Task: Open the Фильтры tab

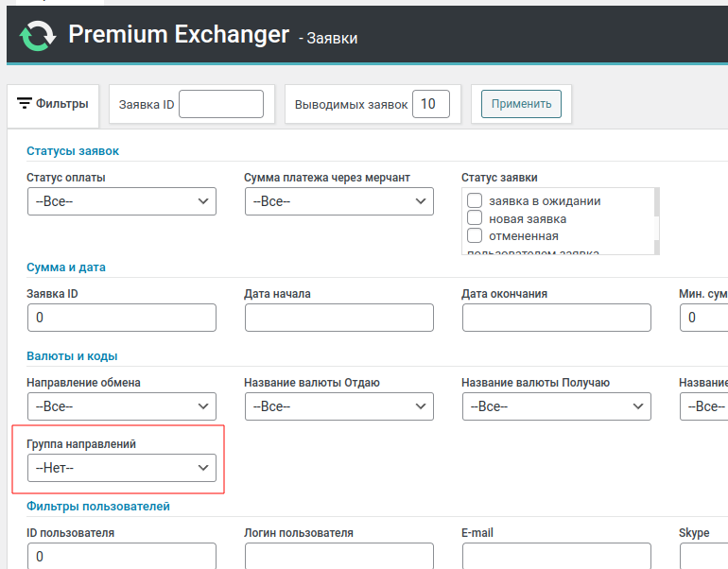Action: pyautogui.click(x=53, y=105)
